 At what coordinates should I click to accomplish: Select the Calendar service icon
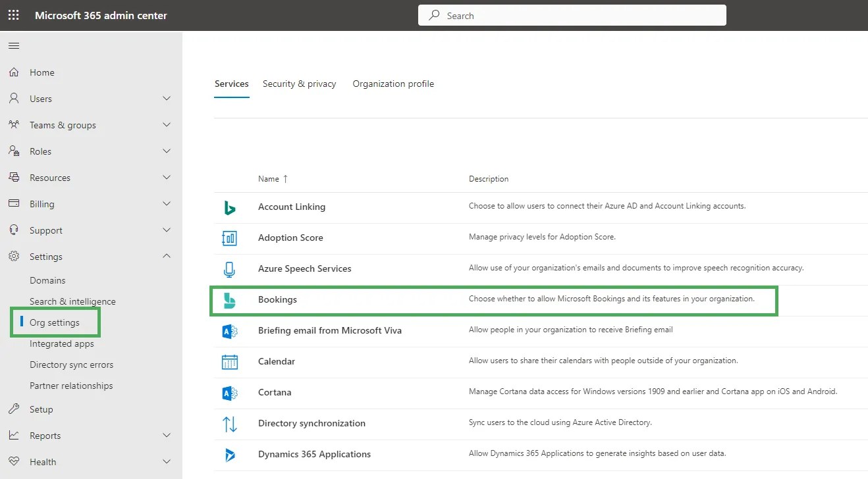231,361
